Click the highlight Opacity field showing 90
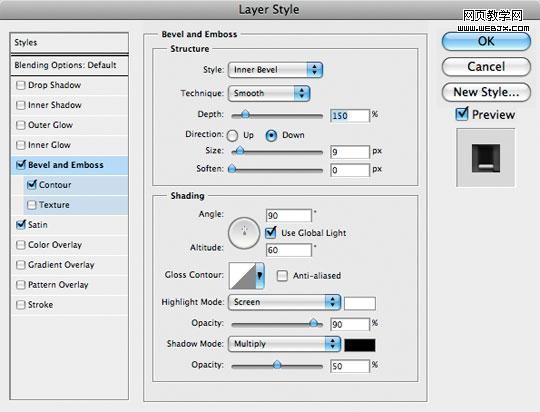540x412 pixels. coord(350,325)
